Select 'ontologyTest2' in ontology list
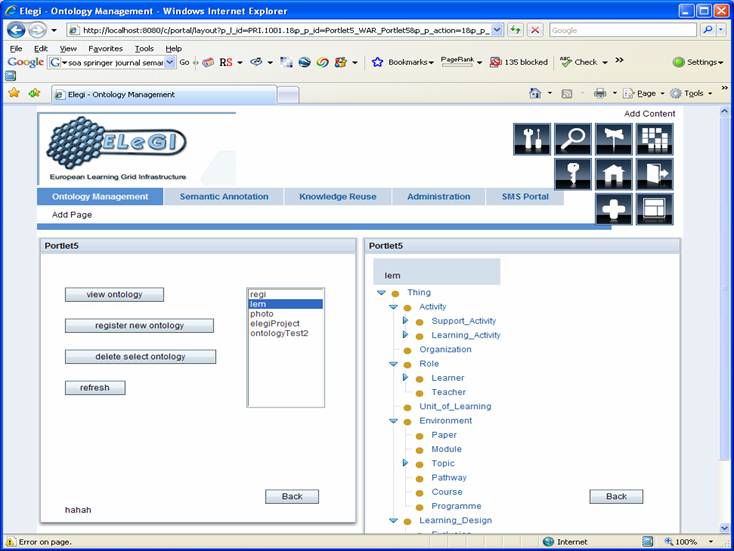Viewport: 734px width, 551px height. [286, 333]
